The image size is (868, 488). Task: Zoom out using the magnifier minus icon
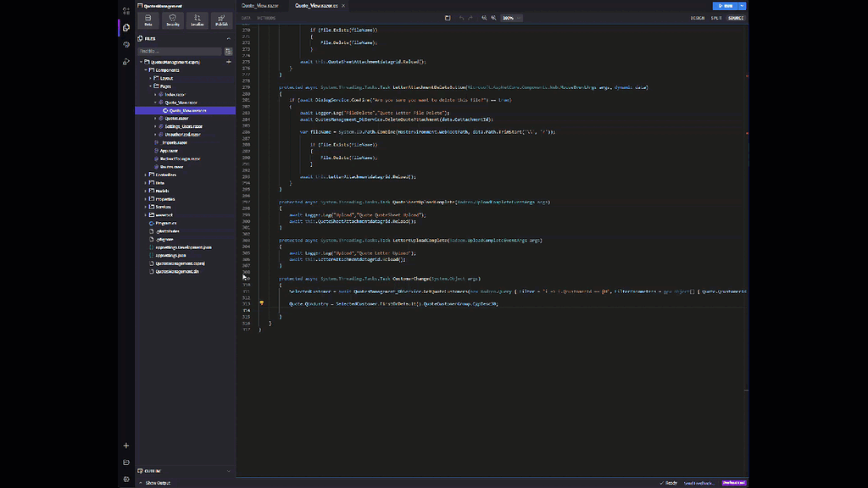pyautogui.click(x=493, y=18)
